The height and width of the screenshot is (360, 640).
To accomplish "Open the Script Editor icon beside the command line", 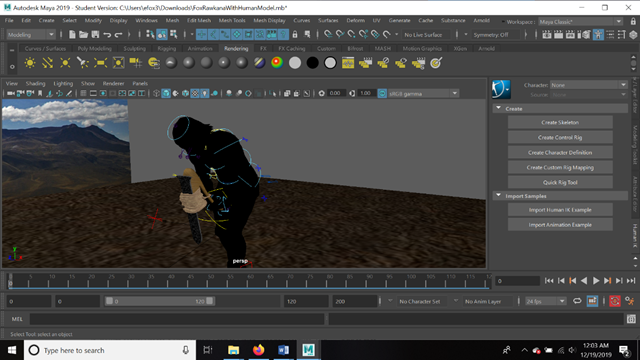I will [x=631, y=319].
